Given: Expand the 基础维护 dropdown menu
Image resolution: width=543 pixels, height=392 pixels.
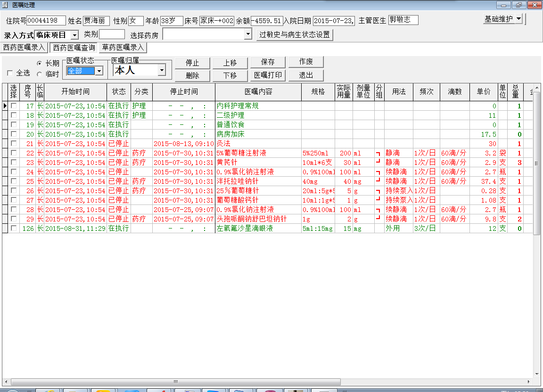Looking at the screenshot, I should pos(518,19).
